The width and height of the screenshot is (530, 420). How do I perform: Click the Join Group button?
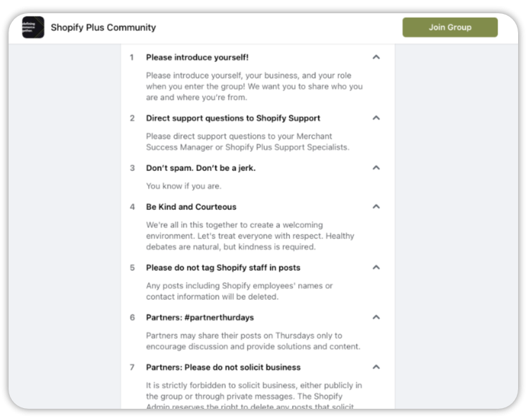(449, 28)
